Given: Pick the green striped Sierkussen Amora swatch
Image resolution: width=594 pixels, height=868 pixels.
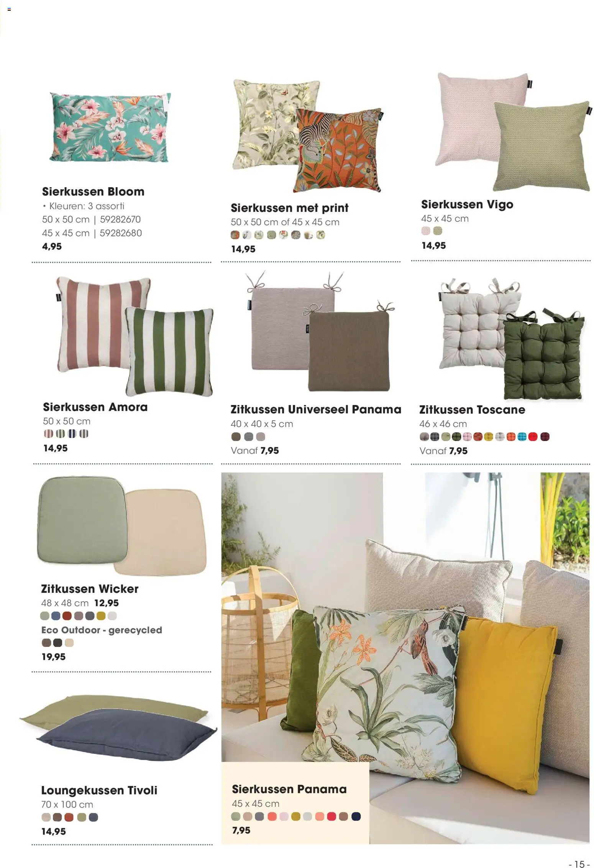Looking at the screenshot, I should 60,434.
